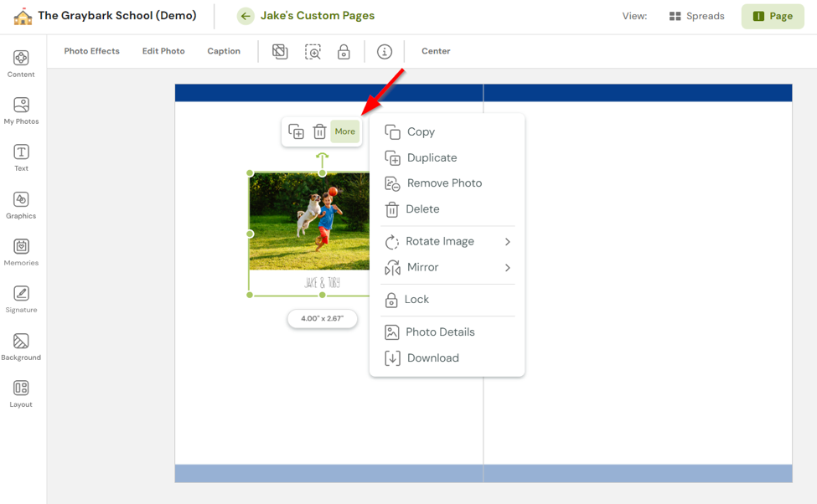Image resolution: width=817 pixels, height=504 pixels.
Task: Toggle the lock icon in the toolbar
Action: (344, 52)
